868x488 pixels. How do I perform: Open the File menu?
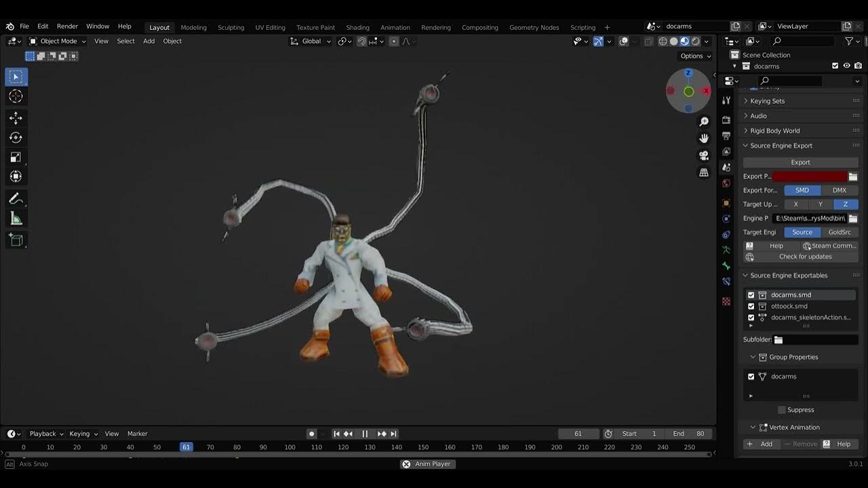pos(24,26)
